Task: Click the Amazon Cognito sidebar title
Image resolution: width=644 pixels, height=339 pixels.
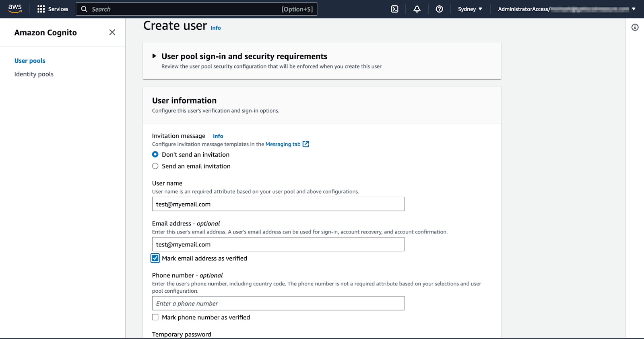Action: coord(45,33)
